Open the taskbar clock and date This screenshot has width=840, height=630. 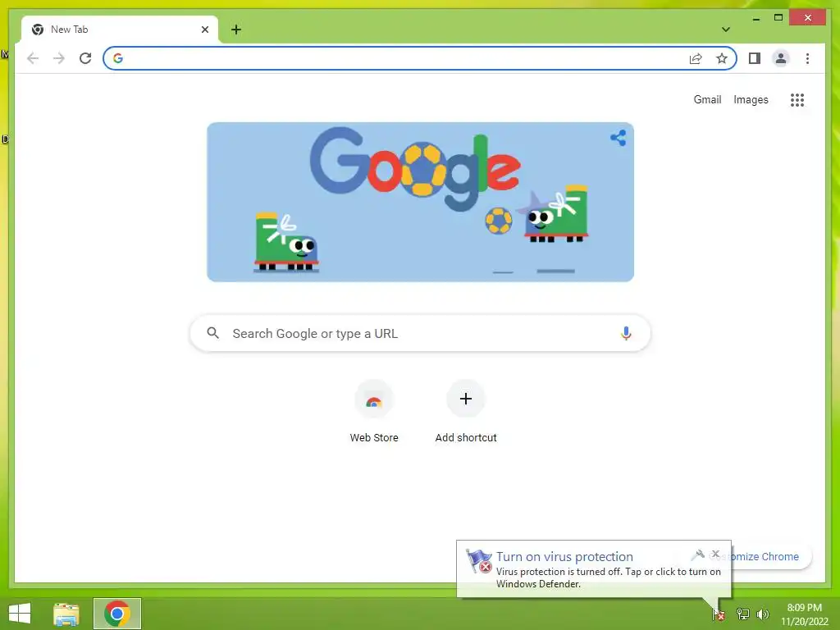point(804,614)
